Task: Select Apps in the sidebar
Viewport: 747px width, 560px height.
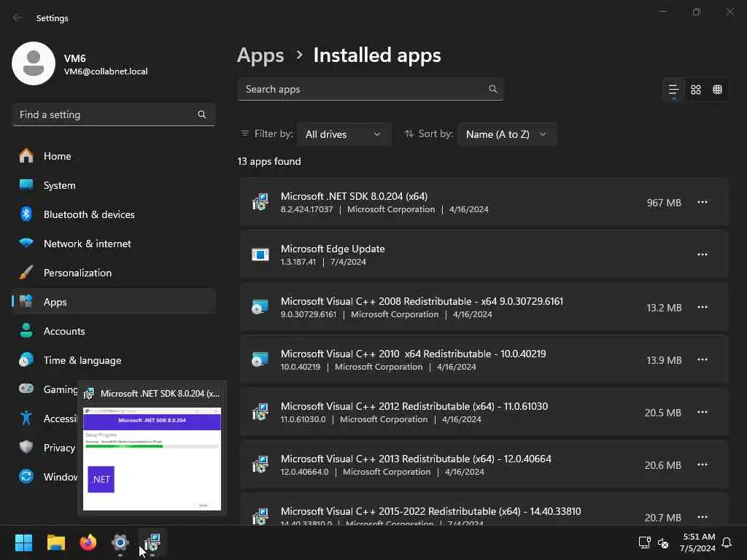Action: (x=114, y=302)
